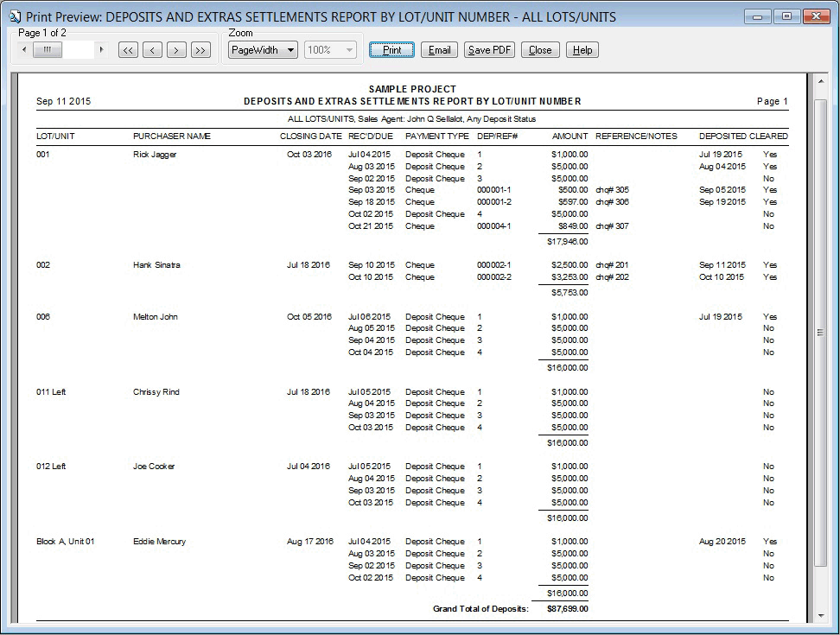Click the amount $3,253.00
Screen dimensions: 840x635
(x=570, y=277)
